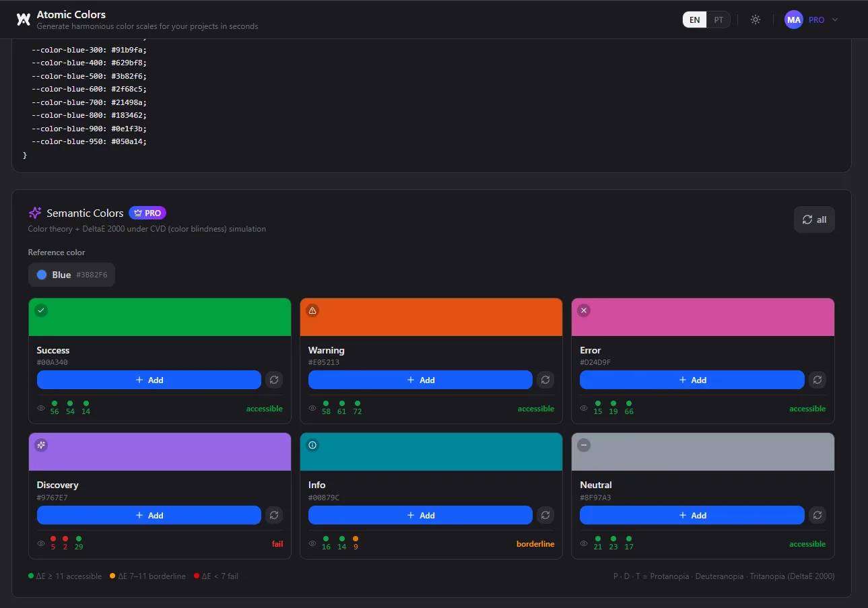
Task: Regenerate the Info color
Action: pyautogui.click(x=545, y=515)
